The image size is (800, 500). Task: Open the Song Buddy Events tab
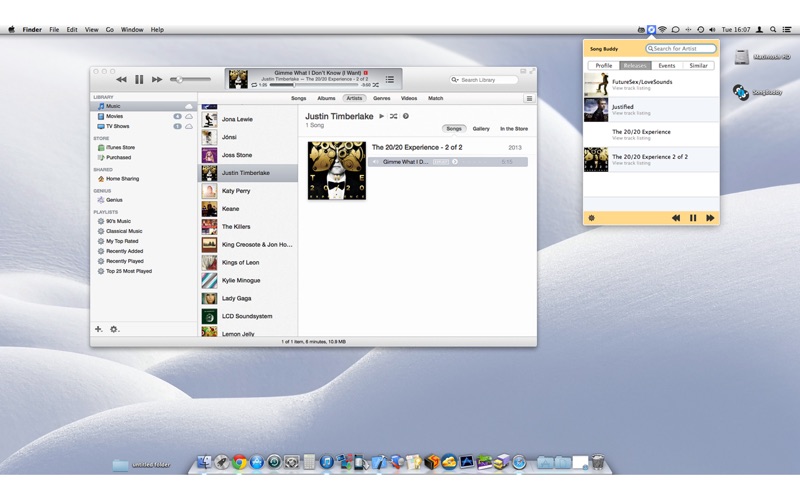(x=667, y=65)
